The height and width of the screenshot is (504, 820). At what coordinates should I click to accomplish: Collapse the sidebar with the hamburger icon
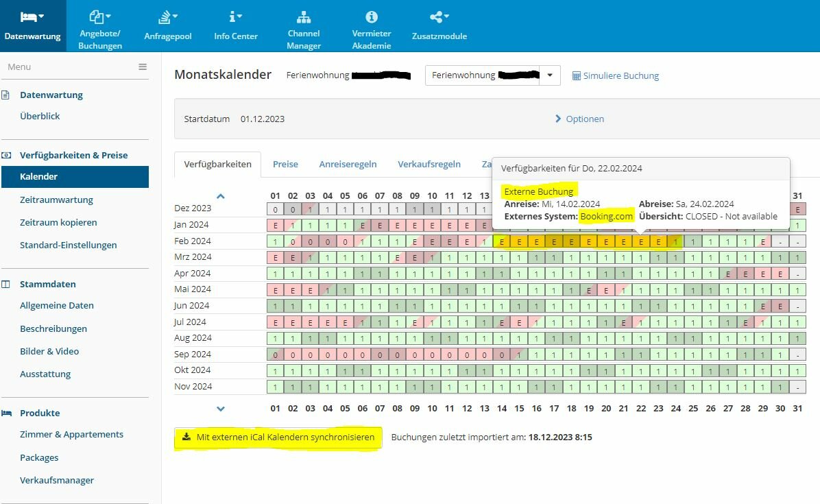(142, 67)
